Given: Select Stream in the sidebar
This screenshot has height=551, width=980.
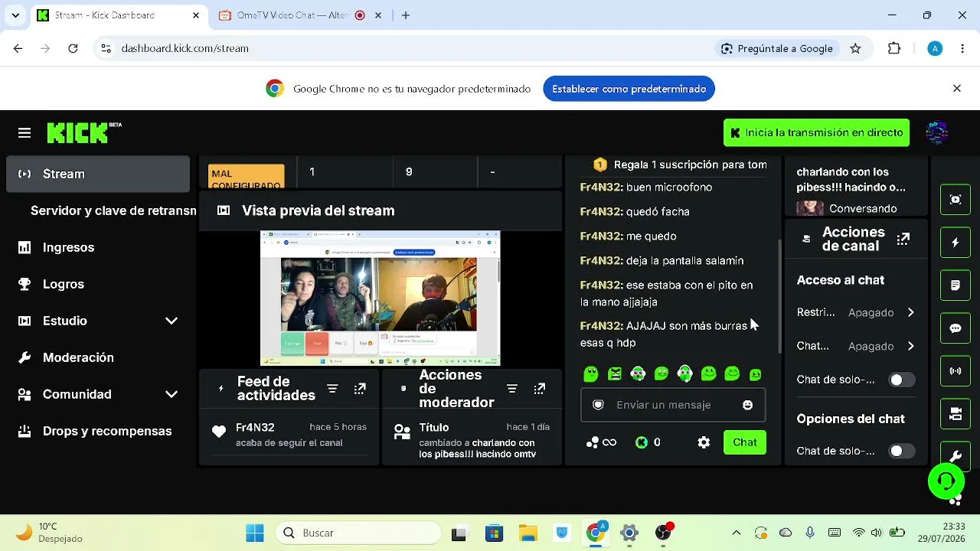Looking at the screenshot, I should point(98,174).
